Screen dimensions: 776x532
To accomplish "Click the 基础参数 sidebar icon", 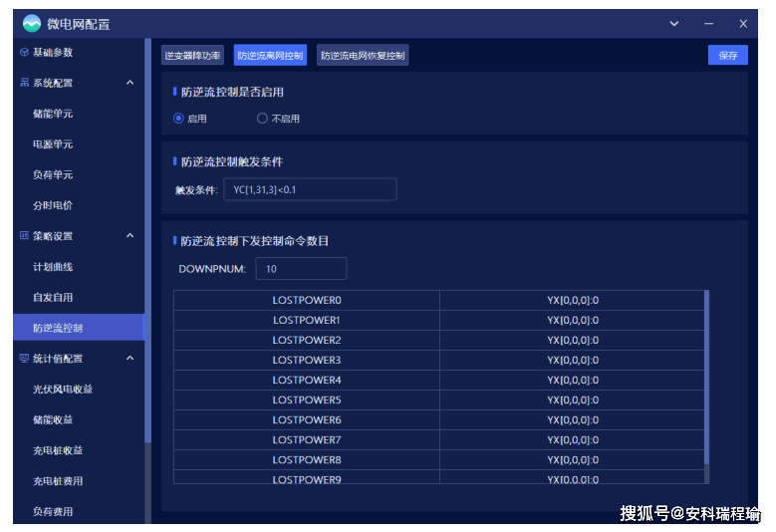I will pyautogui.click(x=24, y=52).
